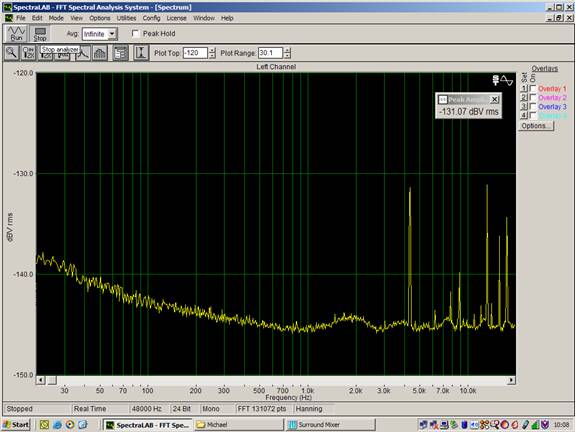Click the Plot Range input field
Viewport: 575px width, 432px height.
click(271, 53)
